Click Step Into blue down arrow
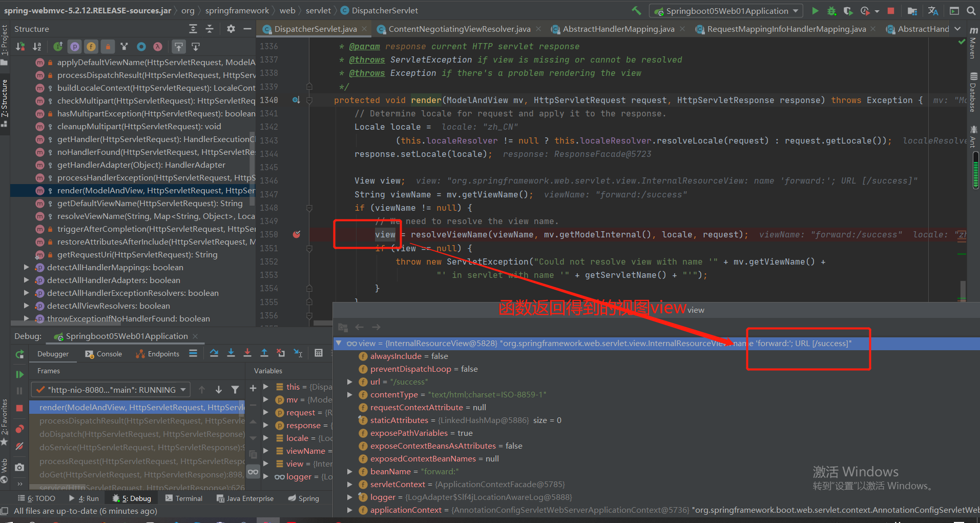 [x=231, y=353]
